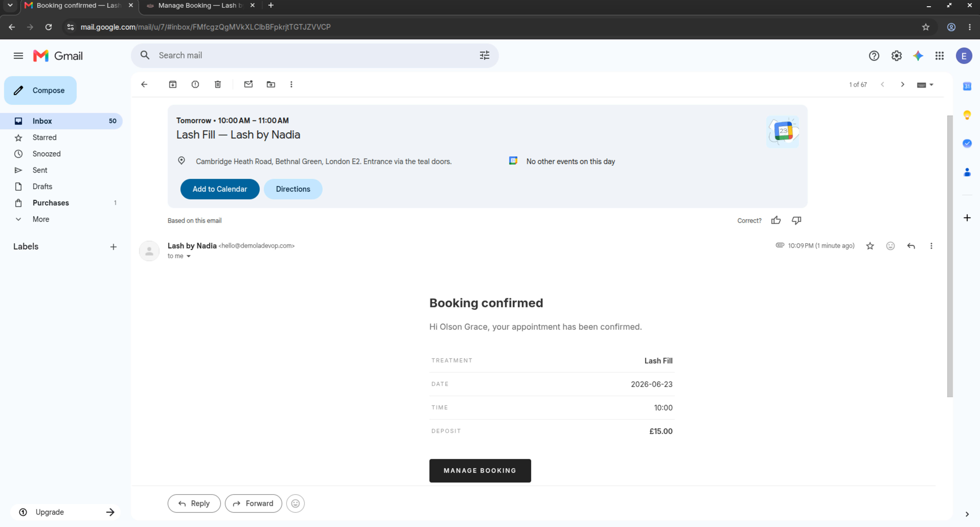Select the browser address bar URL
Screen dimensions: 980x527
(x=205, y=27)
